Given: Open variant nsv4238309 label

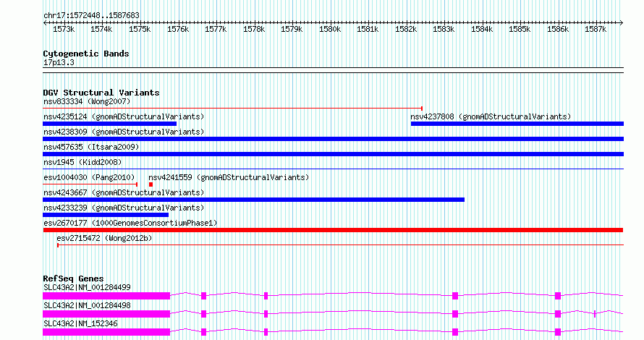Looking at the screenshot, I should [x=124, y=132].
